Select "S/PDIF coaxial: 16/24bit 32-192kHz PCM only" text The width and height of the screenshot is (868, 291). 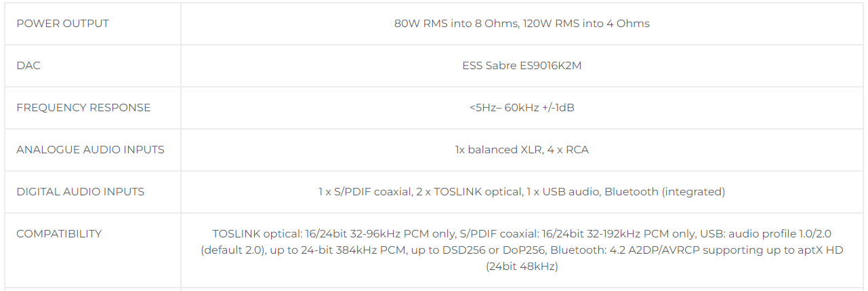pyautogui.click(x=577, y=234)
